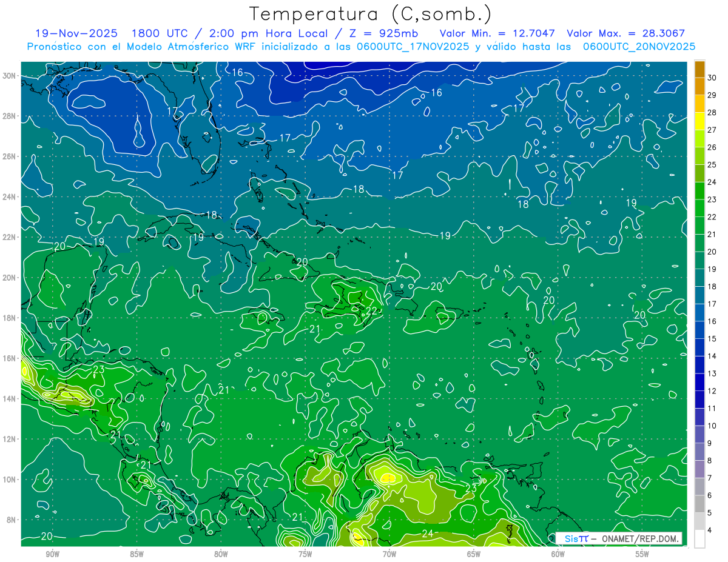Click the "24N" latitude axis label
The width and height of the screenshot is (728, 562).
[10, 196]
